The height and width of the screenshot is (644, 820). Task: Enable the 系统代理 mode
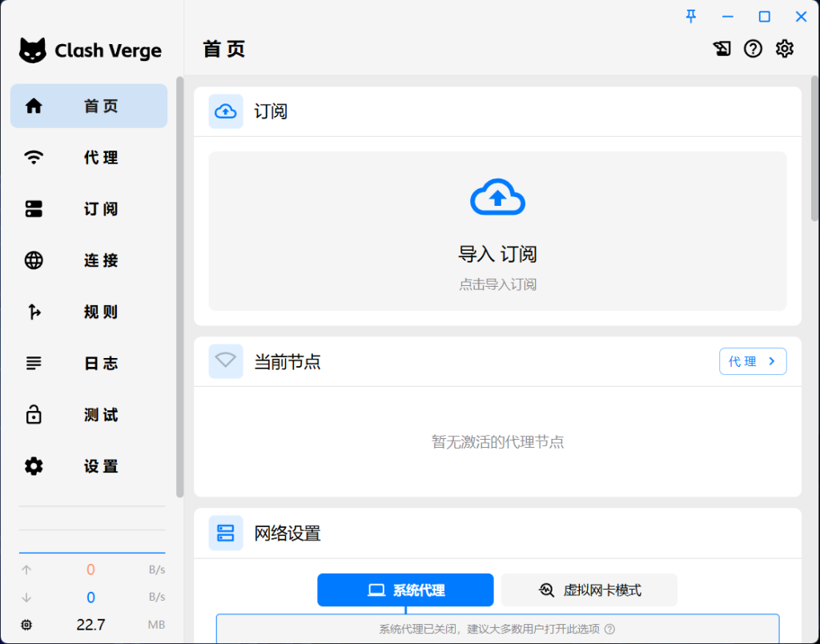tap(405, 590)
